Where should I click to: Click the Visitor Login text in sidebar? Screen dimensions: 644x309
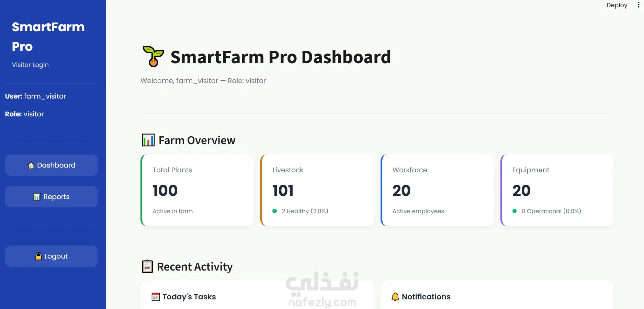30,65
